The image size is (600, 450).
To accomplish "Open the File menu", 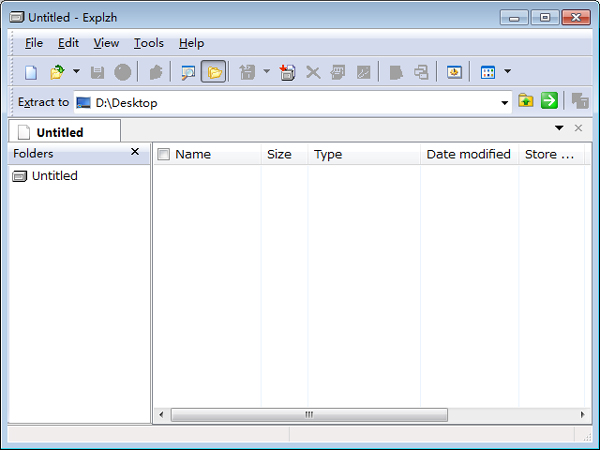I will click(x=34, y=43).
